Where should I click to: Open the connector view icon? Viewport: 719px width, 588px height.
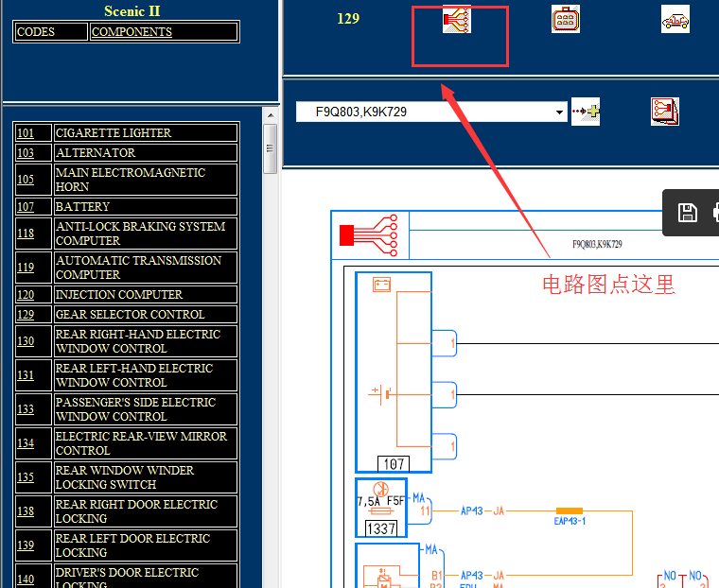(x=566, y=19)
